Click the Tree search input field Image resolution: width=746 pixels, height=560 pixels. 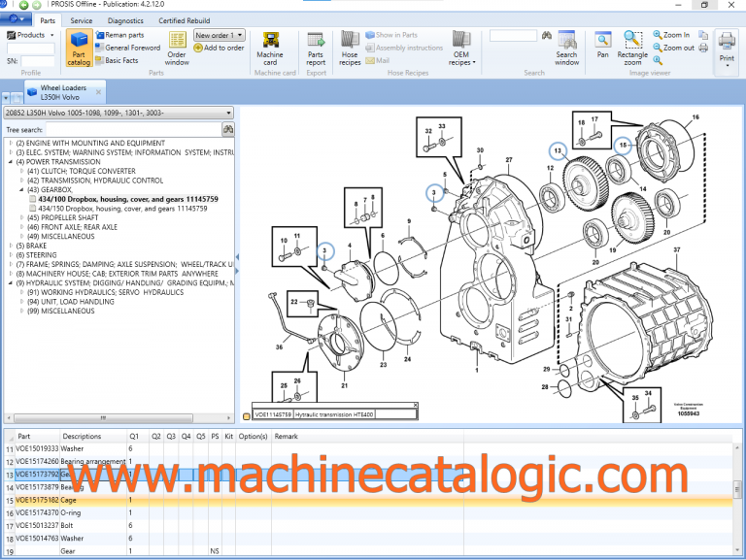pos(134,129)
